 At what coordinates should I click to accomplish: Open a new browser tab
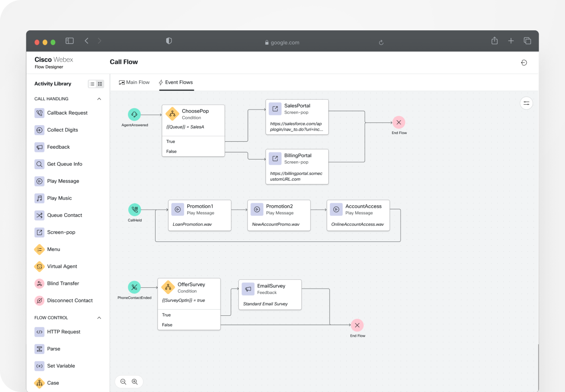[511, 41]
